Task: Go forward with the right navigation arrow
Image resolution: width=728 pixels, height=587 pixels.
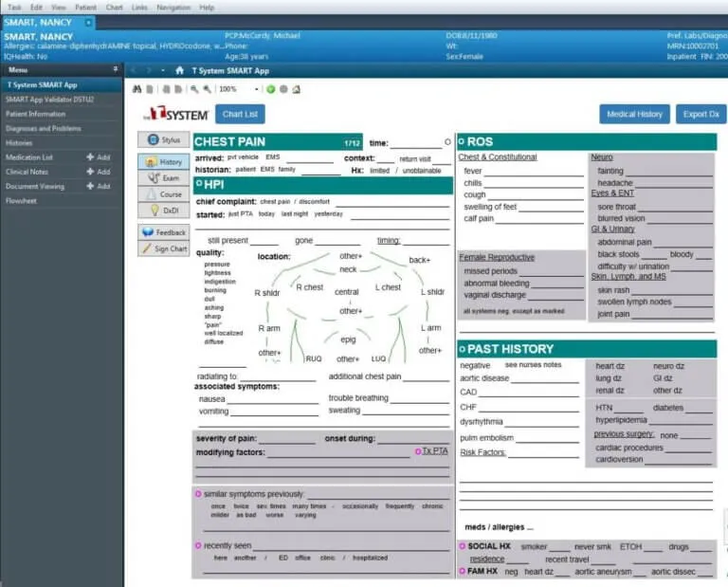Action: tap(149, 70)
